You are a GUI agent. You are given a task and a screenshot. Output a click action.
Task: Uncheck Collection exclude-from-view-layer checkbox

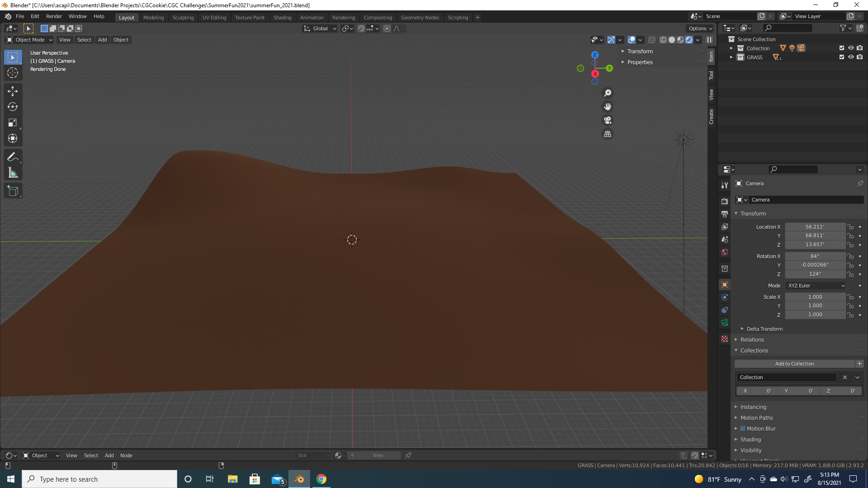pos(842,48)
